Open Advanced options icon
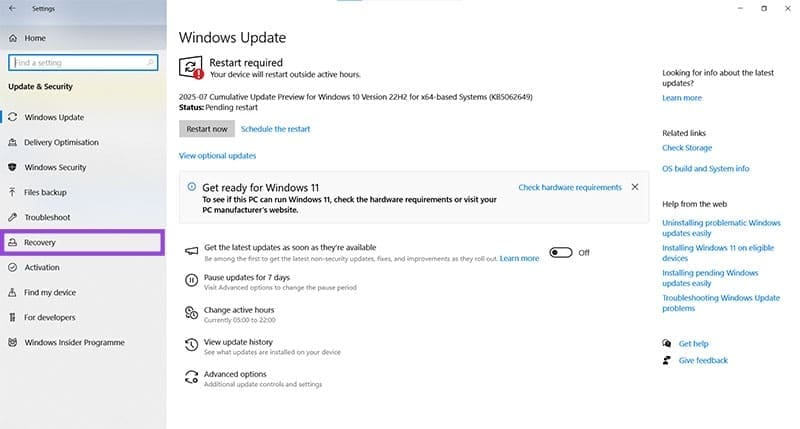Screen dimensions: 800x429 coord(191,377)
